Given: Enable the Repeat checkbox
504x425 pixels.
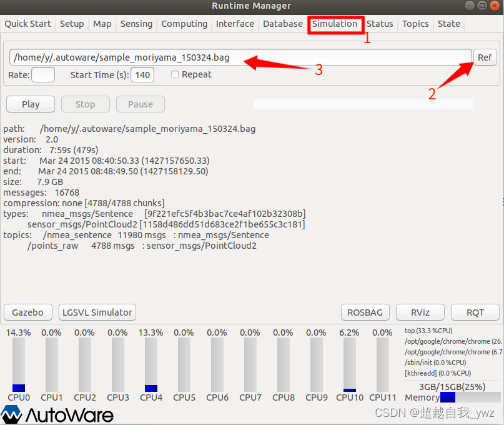Looking at the screenshot, I should [174, 74].
